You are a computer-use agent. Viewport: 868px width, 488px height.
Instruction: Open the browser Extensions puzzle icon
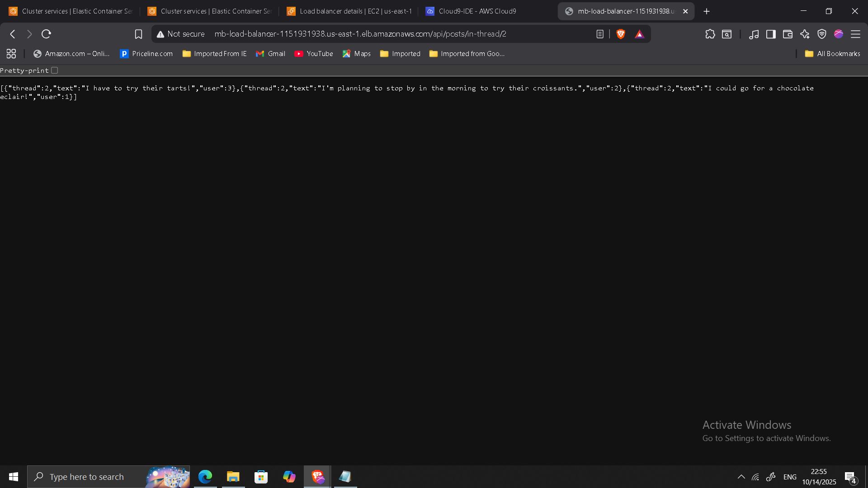(710, 34)
